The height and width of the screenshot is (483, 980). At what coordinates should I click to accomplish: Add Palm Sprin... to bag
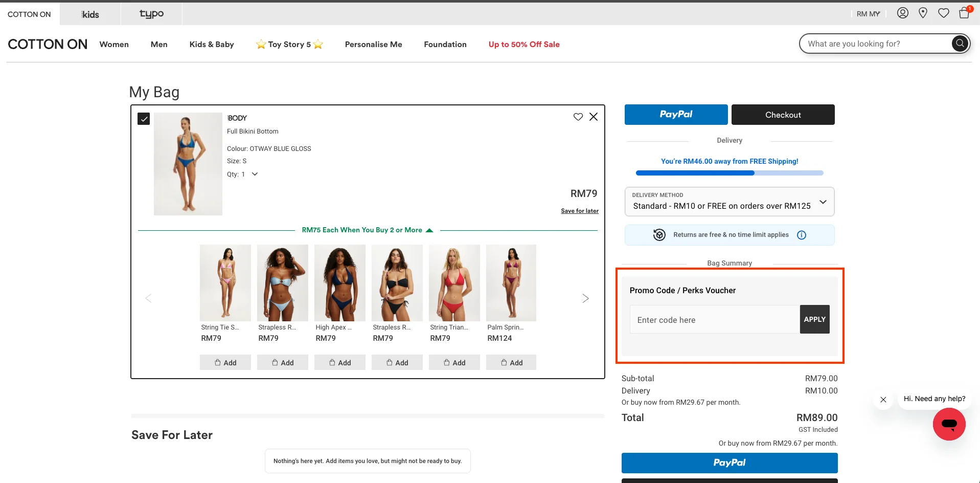coord(511,362)
